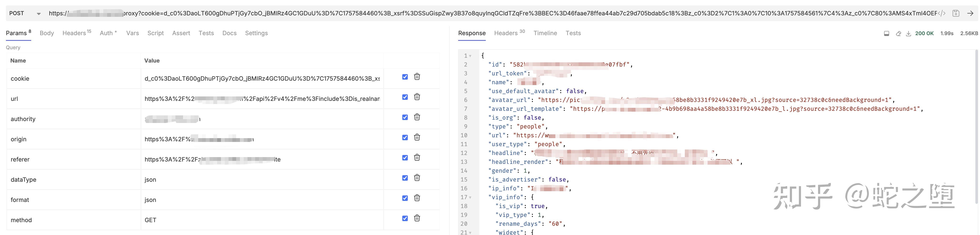Disable the authority parameter checkbox
The width and height of the screenshot is (980, 235).
tap(405, 117)
